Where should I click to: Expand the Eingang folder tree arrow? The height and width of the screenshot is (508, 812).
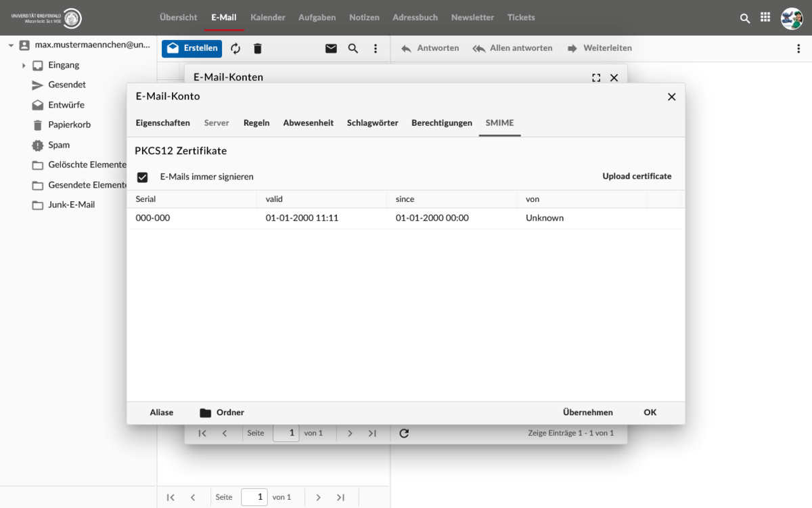click(24, 66)
